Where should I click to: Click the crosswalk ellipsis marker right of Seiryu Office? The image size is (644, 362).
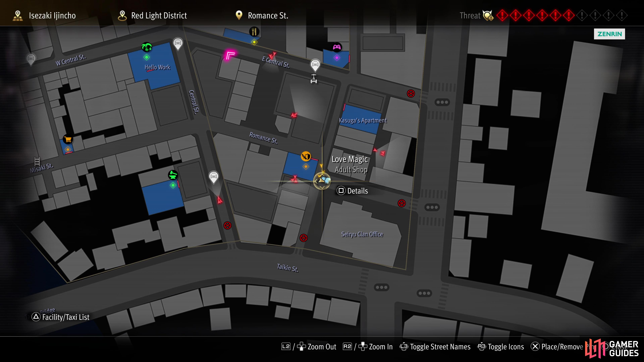point(432,207)
